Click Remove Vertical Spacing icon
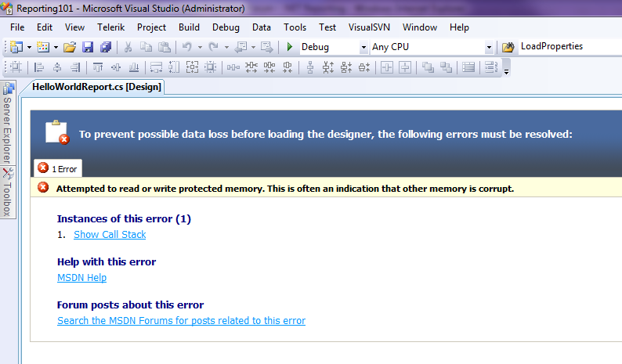622x364 pixels. click(364, 67)
